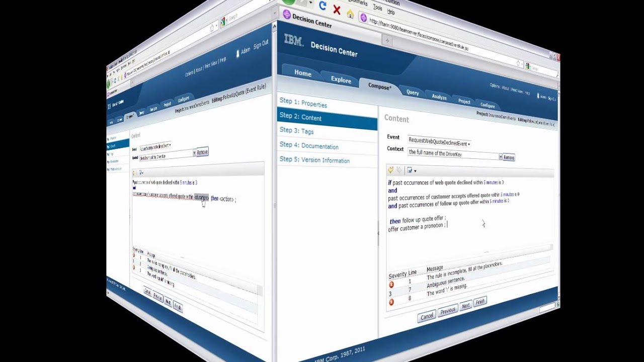644x362 pixels.
Task: Click the IBM logo in right window header
Action: [294, 40]
